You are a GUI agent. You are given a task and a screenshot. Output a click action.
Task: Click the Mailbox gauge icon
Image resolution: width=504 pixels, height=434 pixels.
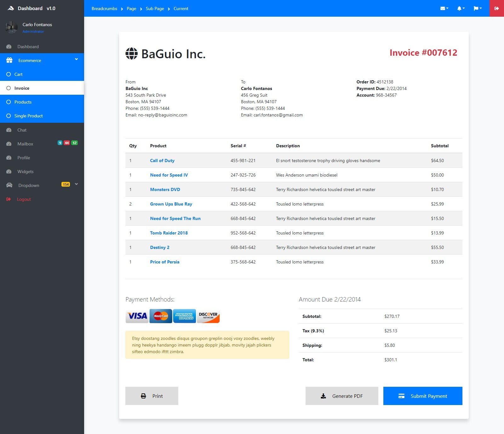(x=9, y=144)
